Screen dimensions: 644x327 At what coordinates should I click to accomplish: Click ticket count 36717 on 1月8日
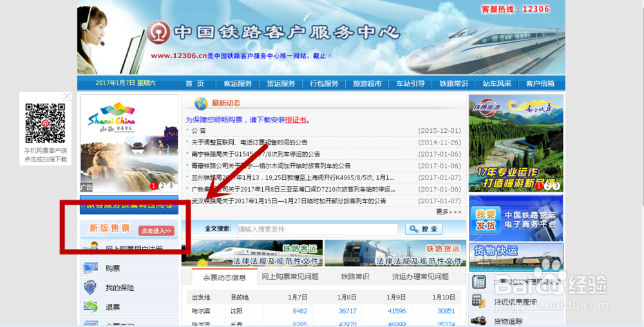(348, 311)
